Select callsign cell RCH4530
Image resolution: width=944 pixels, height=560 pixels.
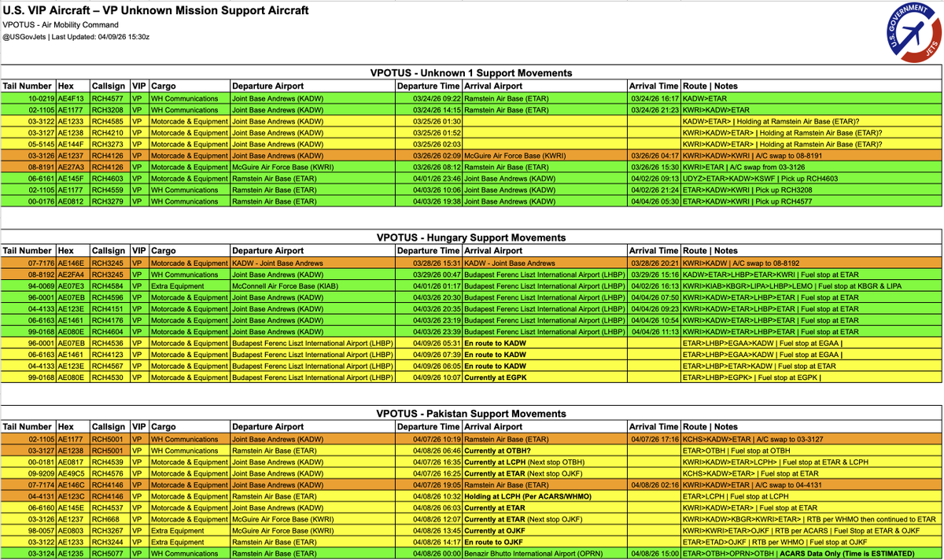[x=109, y=378]
